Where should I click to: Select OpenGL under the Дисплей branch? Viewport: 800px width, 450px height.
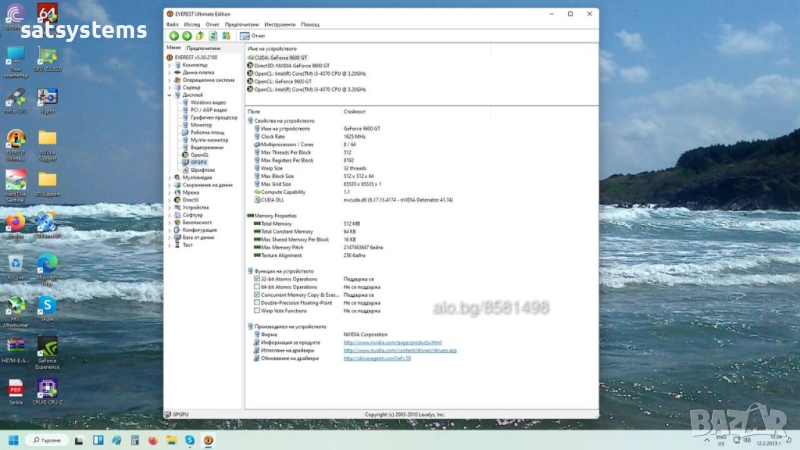pos(199,155)
